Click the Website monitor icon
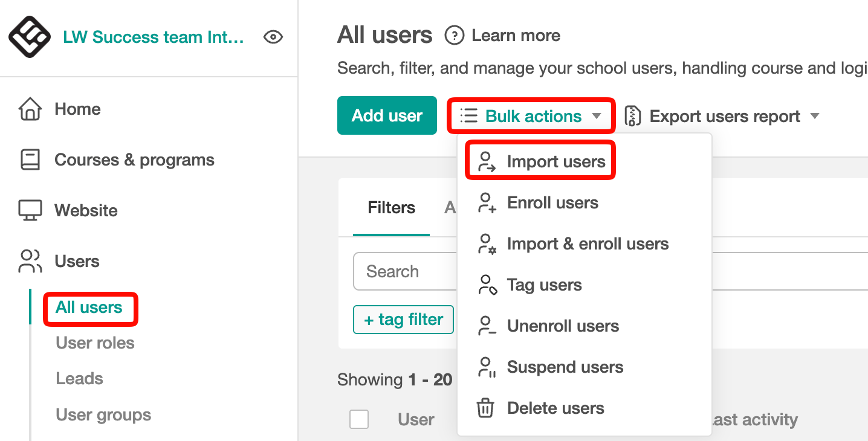This screenshot has width=868, height=441. coord(30,211)
